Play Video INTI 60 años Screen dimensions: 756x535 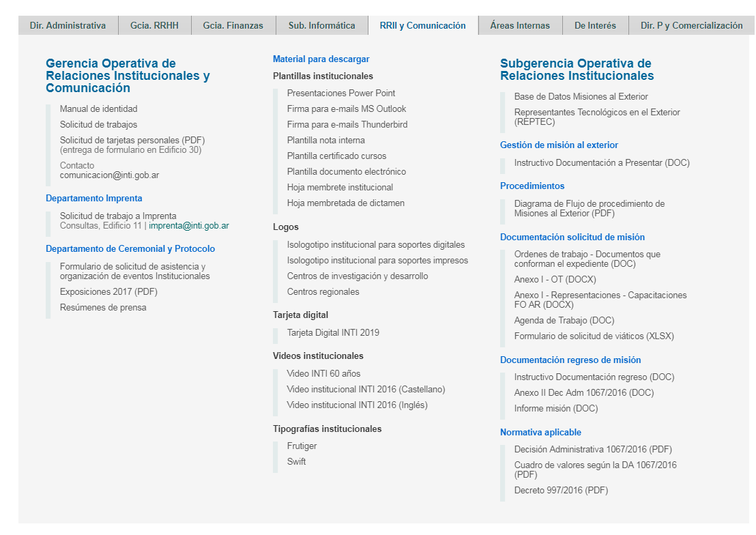coord(323,374)
